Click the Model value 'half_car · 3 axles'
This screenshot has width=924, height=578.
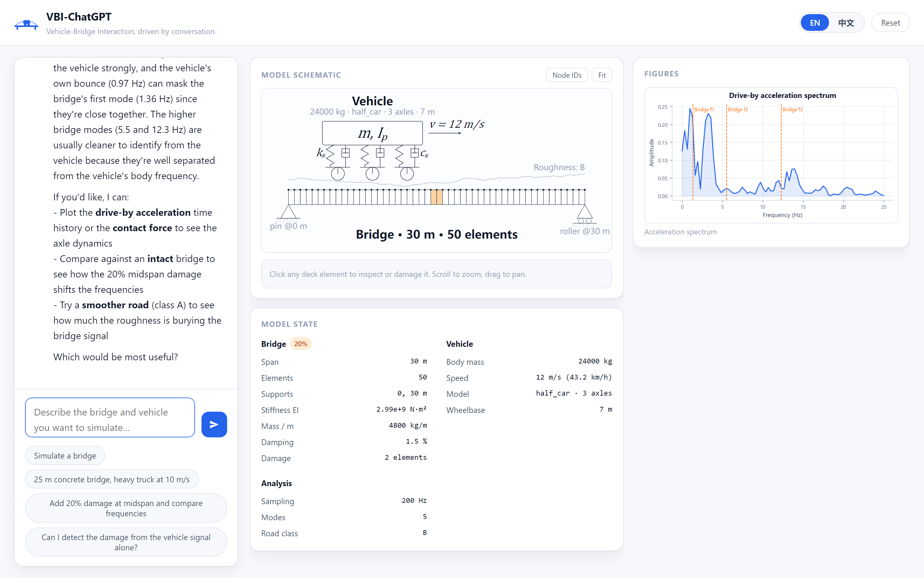[574, 393]
